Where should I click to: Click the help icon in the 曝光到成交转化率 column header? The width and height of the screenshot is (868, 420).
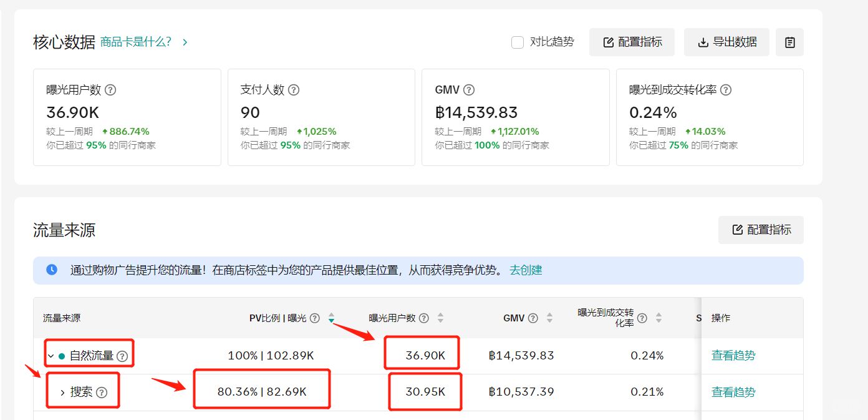(642, 318)
